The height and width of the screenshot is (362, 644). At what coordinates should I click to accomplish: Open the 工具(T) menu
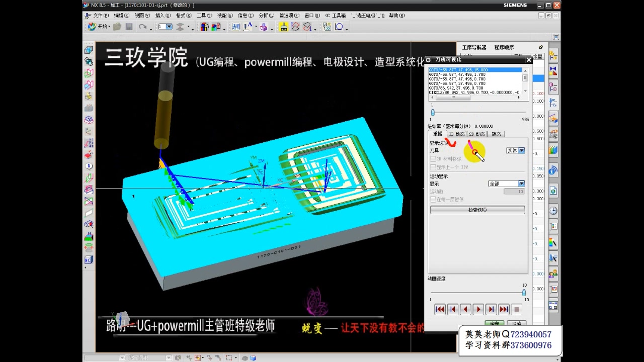(204, 16)
